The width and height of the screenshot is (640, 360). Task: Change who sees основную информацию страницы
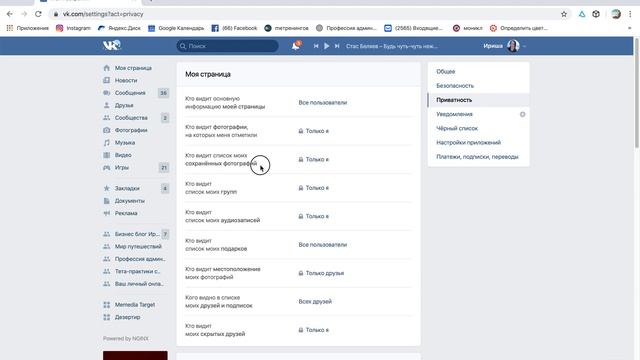322,103
